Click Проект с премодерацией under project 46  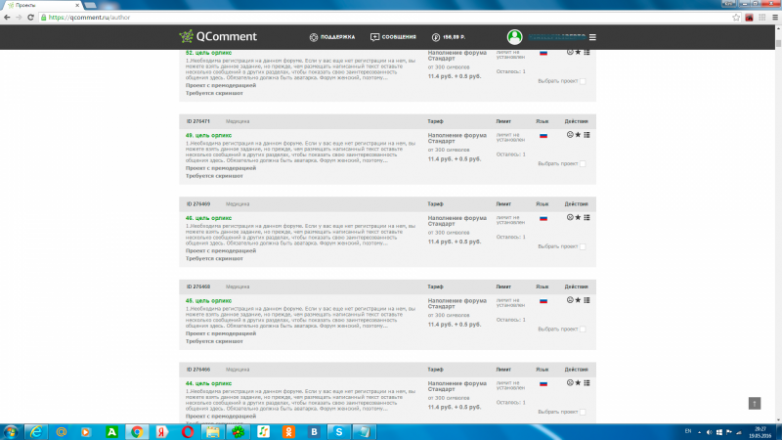[x=220, y=251]
